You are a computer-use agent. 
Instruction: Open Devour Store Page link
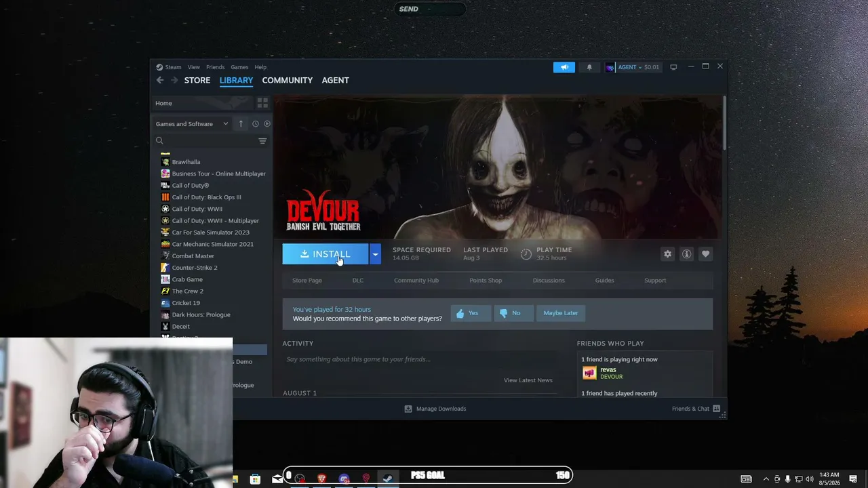pos(307,281)
